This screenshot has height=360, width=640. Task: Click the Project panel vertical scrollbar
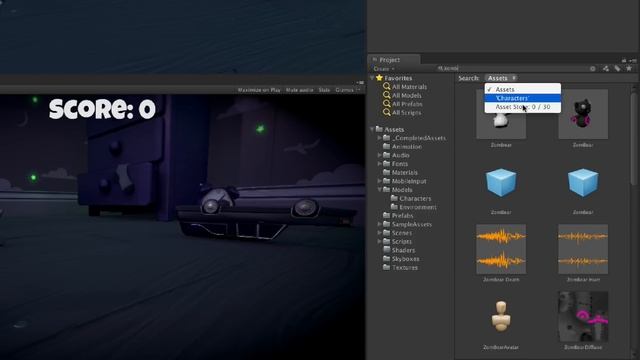pyautogui.click(x=634, y=139)
